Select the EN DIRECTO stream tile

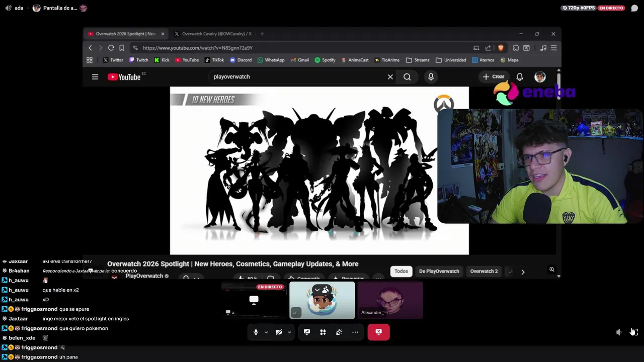[254, 300]
